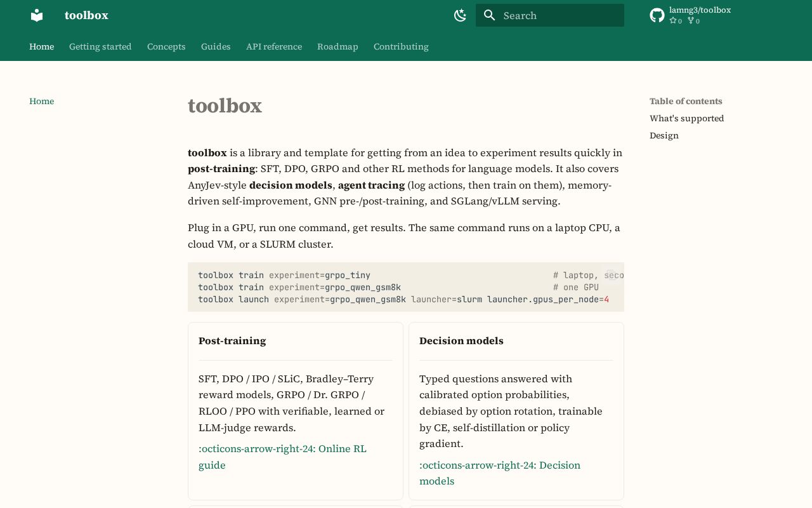Switch to the Home navigation tab
The width and height of the screenshot is (812, 508).
click(x=42, y=46)
